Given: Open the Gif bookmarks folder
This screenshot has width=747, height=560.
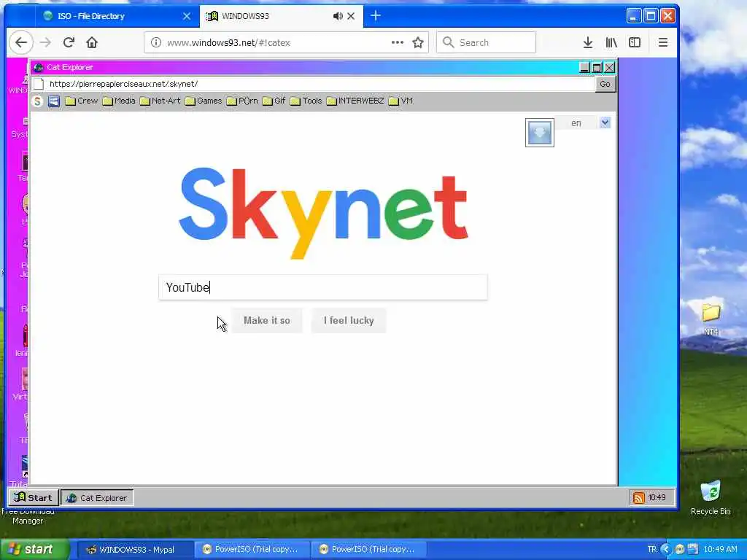Looking at the screenshot, I should point(274,101).
